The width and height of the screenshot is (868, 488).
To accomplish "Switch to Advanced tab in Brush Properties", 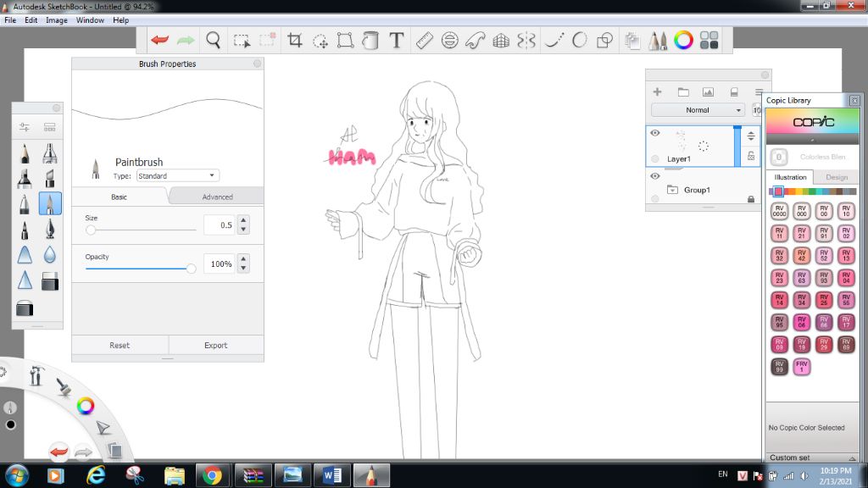I will (218, 197).
